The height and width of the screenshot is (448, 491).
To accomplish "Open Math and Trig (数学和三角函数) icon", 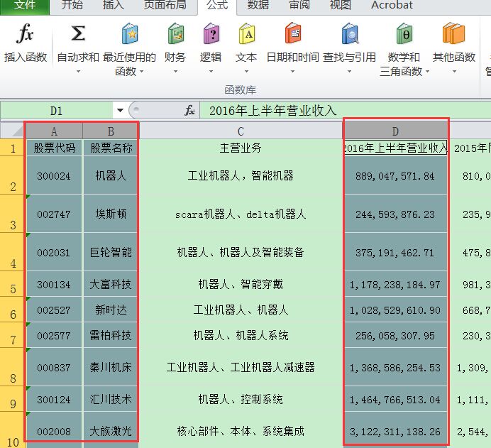I will click(404, 33).
